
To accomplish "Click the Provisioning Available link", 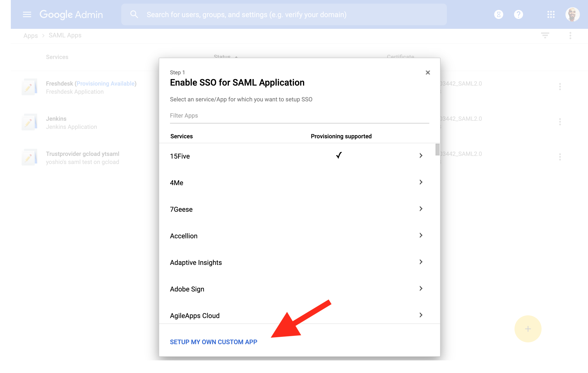I will click(106, 83).
